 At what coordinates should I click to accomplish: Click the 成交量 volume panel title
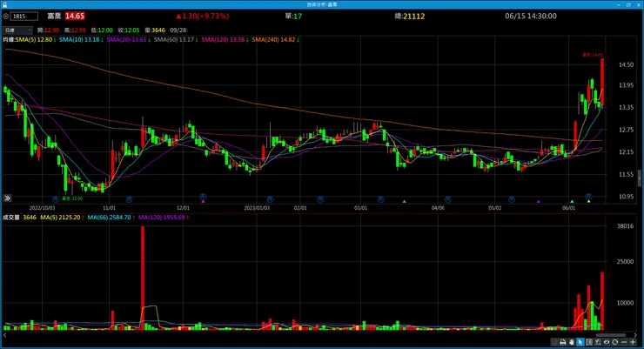(x=11, y=218)
